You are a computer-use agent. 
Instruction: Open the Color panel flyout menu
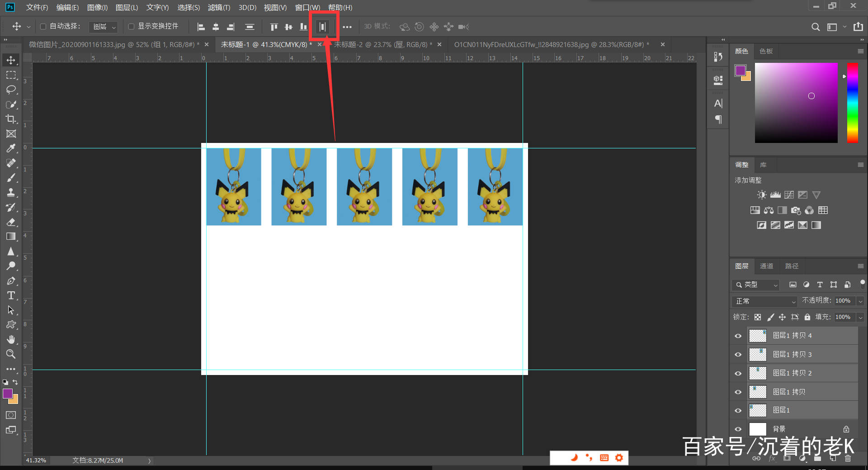(x=860, y=51)
